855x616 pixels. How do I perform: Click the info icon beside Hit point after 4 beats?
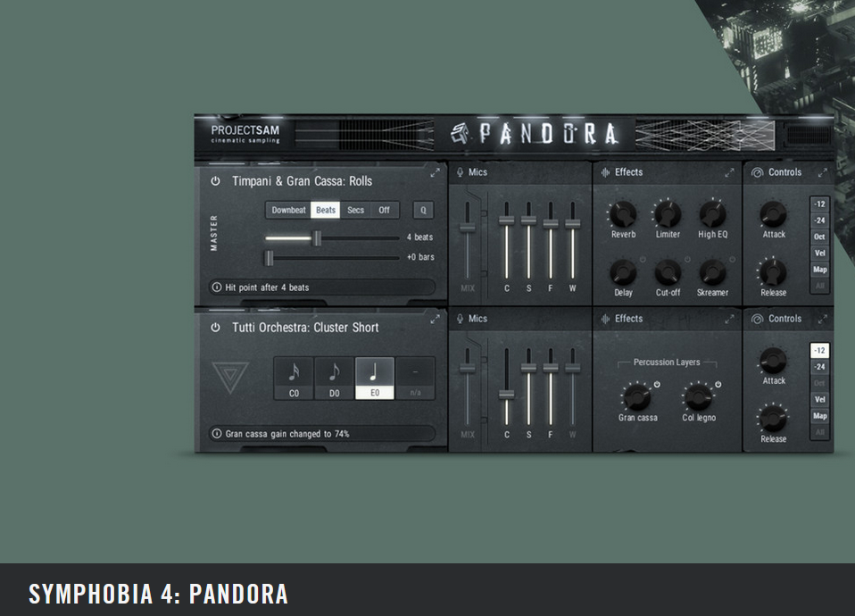[x=217, y=287]
